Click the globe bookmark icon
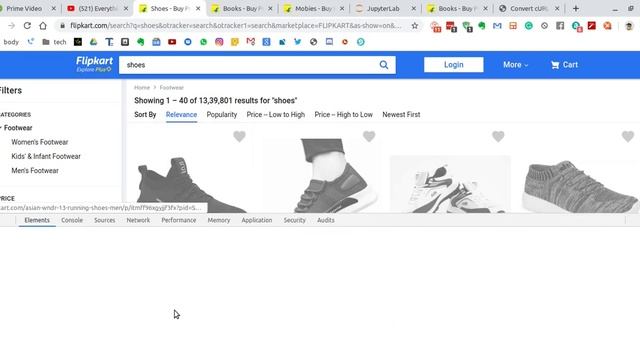Screen dimensions: 640x360 click(x=313, y=42)
